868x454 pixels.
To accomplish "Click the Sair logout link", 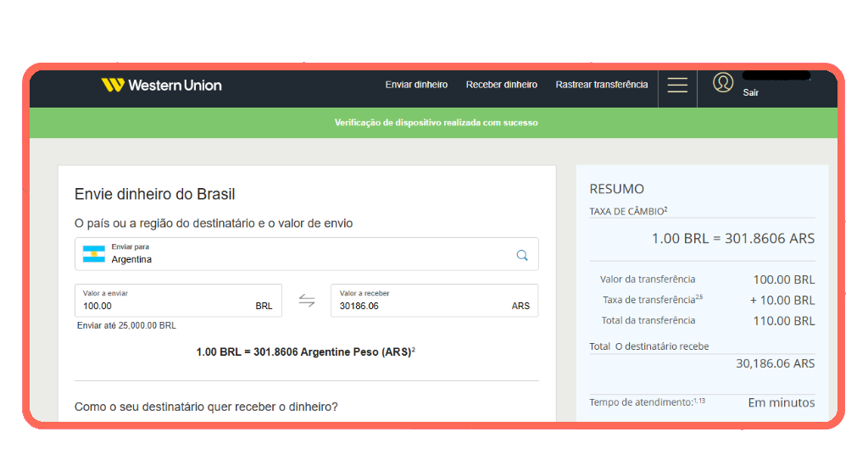I will click(x=751, y=93).
